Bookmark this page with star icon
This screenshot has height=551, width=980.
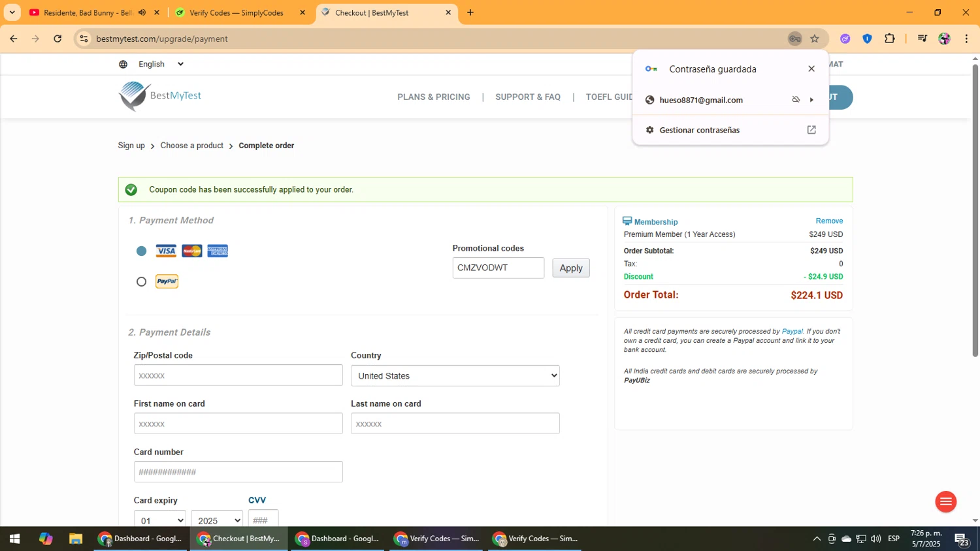(x=815, y=39)
